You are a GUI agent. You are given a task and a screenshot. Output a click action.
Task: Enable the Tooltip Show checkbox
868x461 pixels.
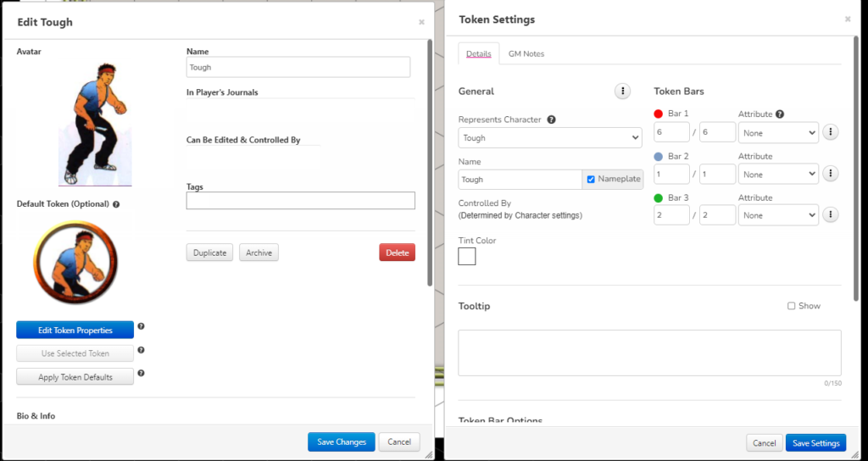[x=791, y=306]
